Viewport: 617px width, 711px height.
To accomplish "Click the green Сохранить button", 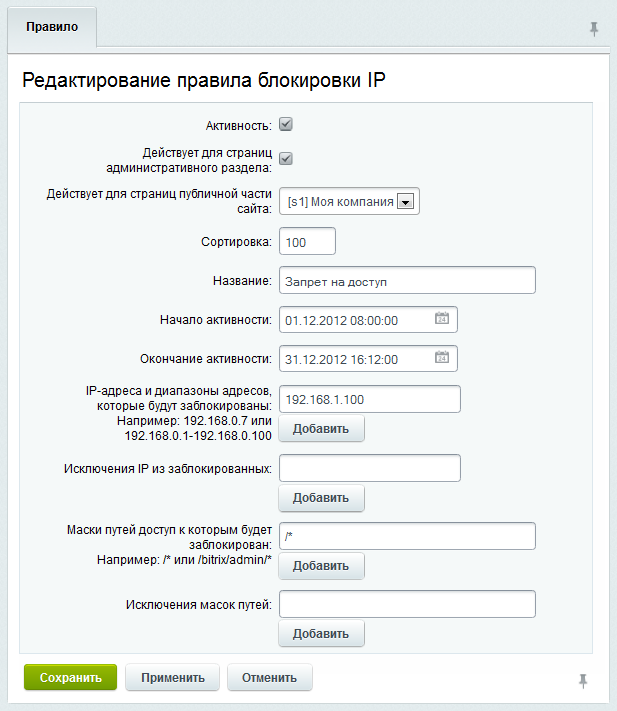I will coord(71,677).
